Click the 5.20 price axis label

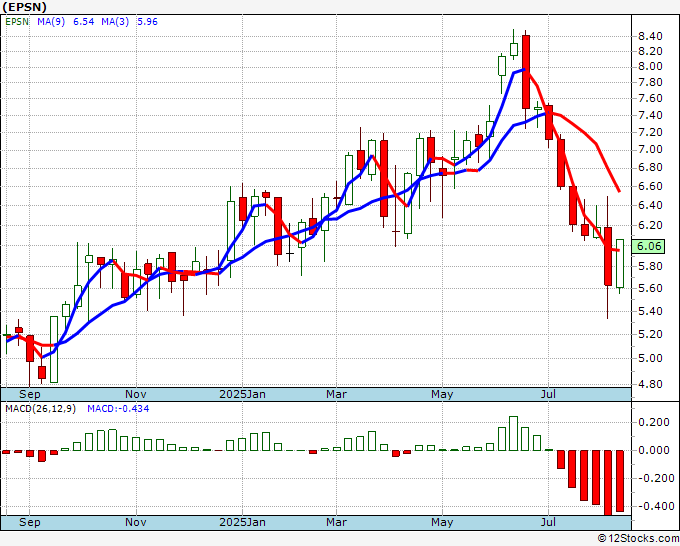click(x=650, y=334)
